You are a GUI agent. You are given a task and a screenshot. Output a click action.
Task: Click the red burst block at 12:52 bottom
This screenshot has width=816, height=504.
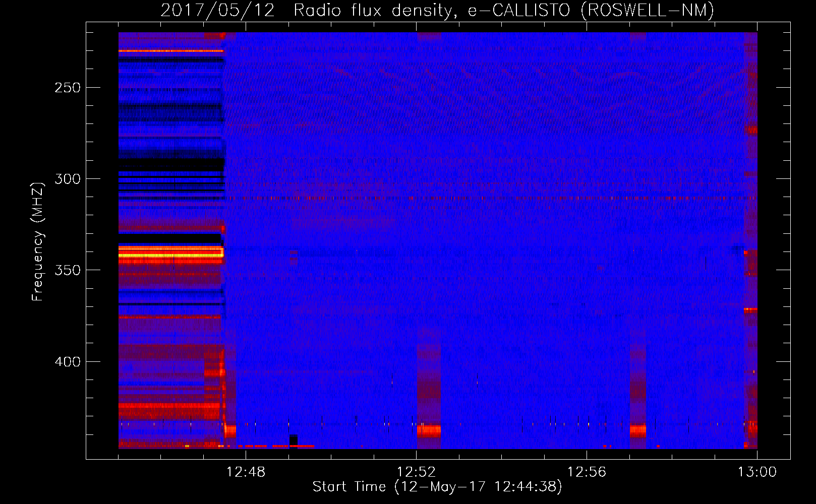tap(429, 431)
